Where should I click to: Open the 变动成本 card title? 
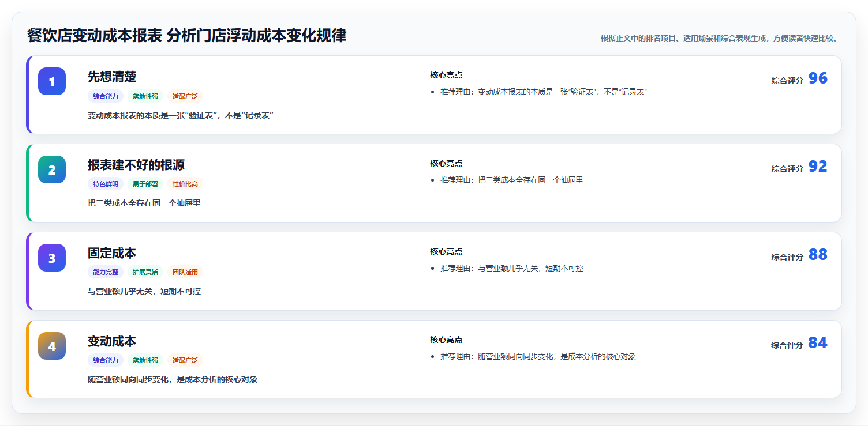point(112,341)
